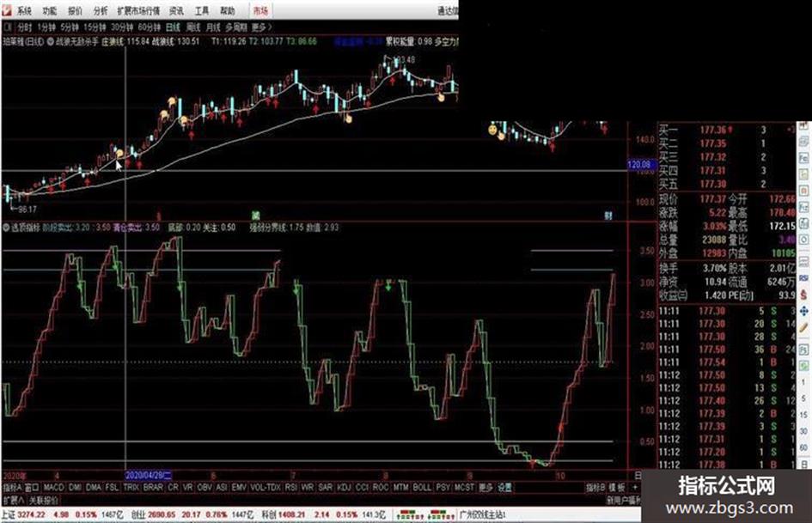Screen dimensions: 812x523
Task: Select the WR indicator tab
Action: pyautogui.click(x=307, y=487)
